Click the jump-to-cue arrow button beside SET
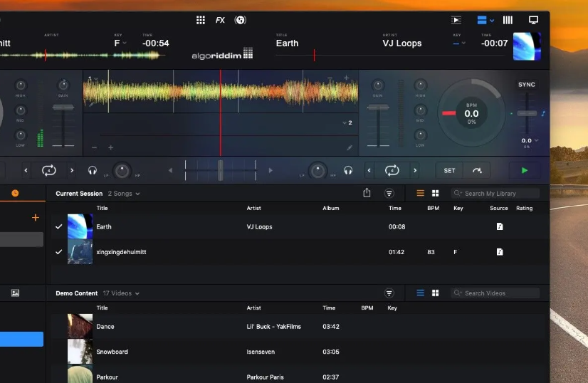Viewport: 588px width, 383px height. 477,171
